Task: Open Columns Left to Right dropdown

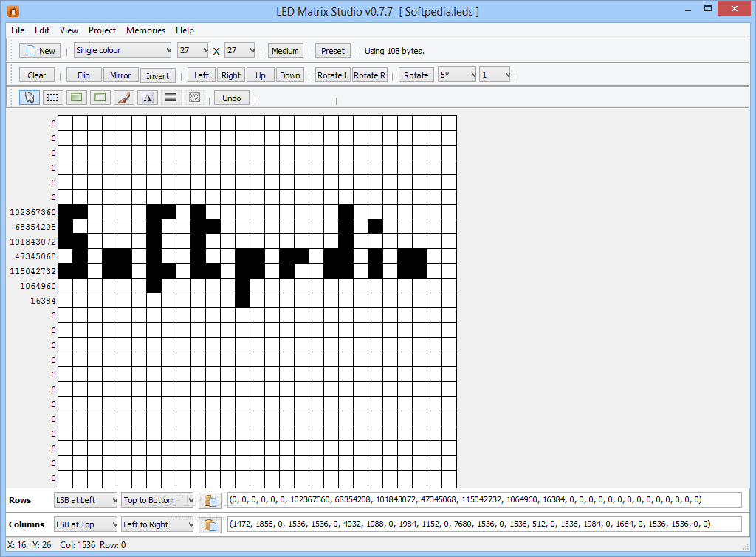Action: (157, 524)
